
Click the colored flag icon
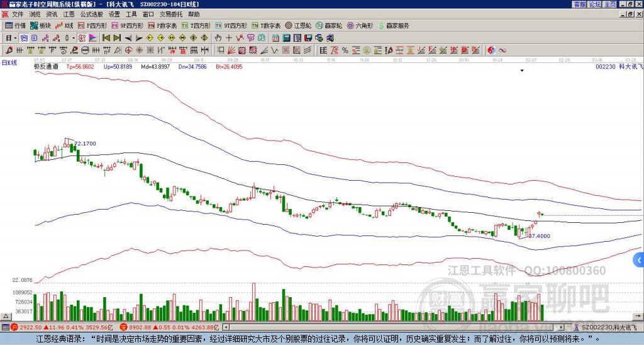(x=93, y=38)
